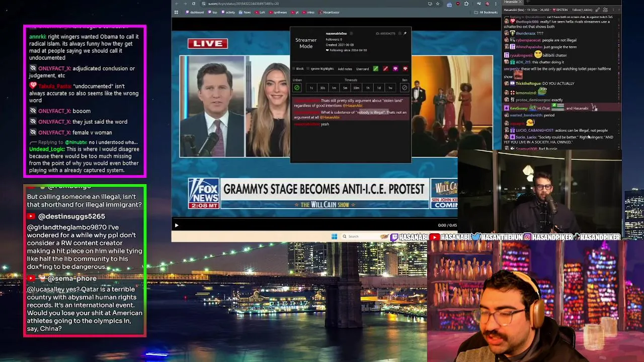Bookmark this page with the star icon
The width and height of the screenshot is (644, 362).
click(438, 4)
